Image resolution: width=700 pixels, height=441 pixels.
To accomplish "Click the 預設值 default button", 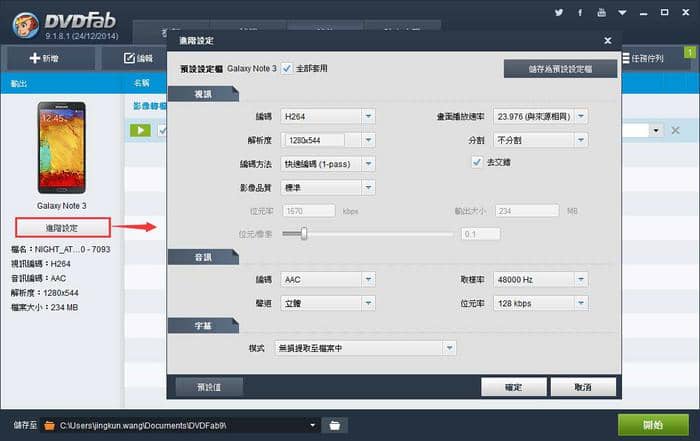I will 209,387.
